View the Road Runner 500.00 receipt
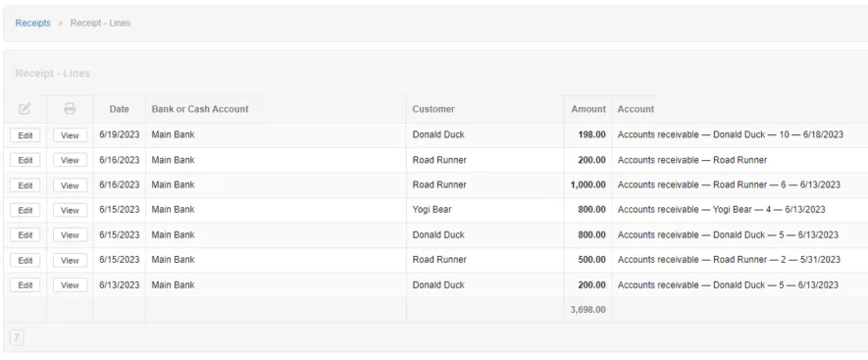The image size is (868, 360). pos(70,260)
